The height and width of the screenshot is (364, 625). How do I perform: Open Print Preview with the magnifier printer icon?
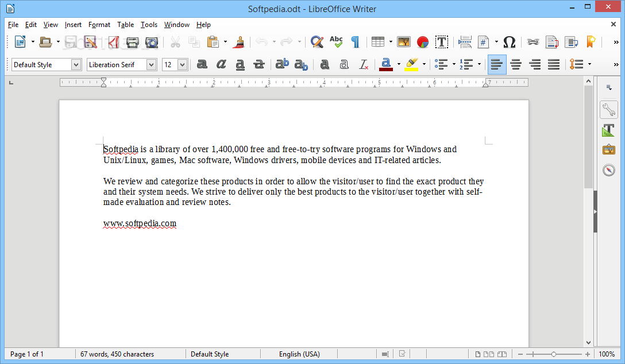click(x=152, y=42)
